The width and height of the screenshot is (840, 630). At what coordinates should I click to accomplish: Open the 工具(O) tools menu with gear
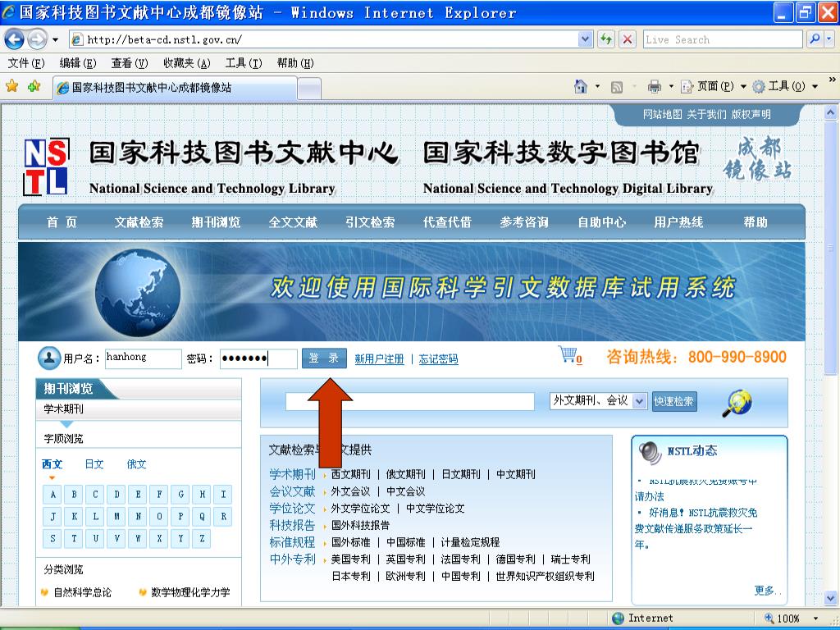pyautogui.click(x=785, y=86)
